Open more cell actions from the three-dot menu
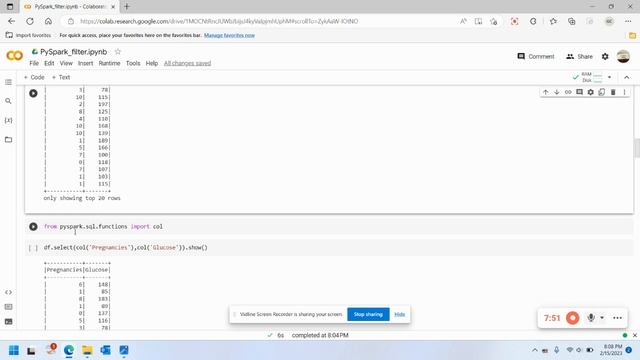 pos(624,92)
